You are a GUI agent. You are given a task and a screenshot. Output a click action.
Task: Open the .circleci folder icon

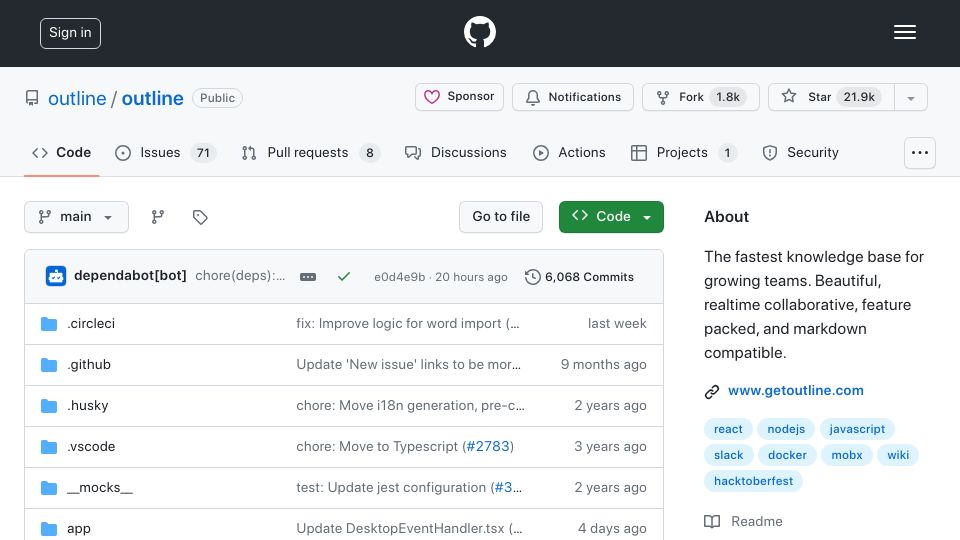pyautogui.click(x=49, y=323)
